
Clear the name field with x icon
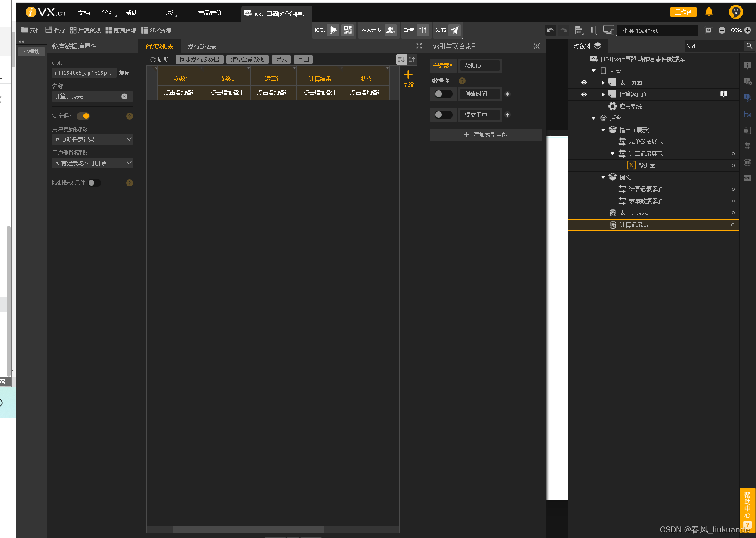click(124, 96)
